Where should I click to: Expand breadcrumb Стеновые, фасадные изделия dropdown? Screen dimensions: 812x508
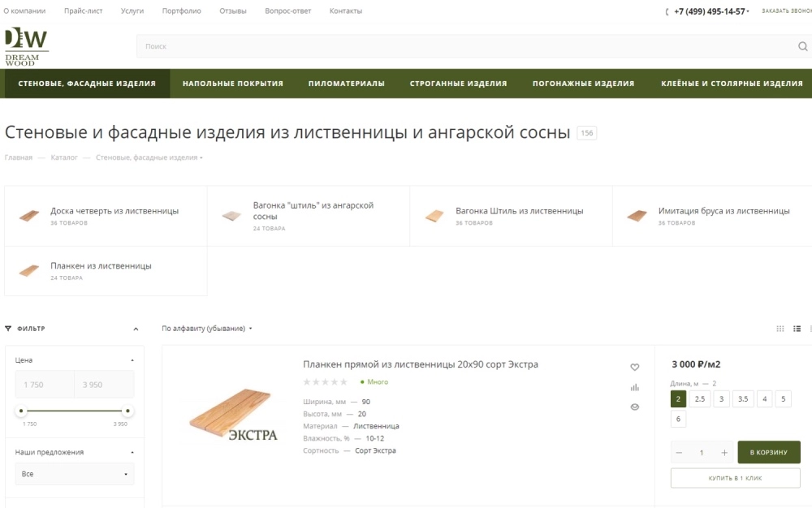click(x=201, y=157)
